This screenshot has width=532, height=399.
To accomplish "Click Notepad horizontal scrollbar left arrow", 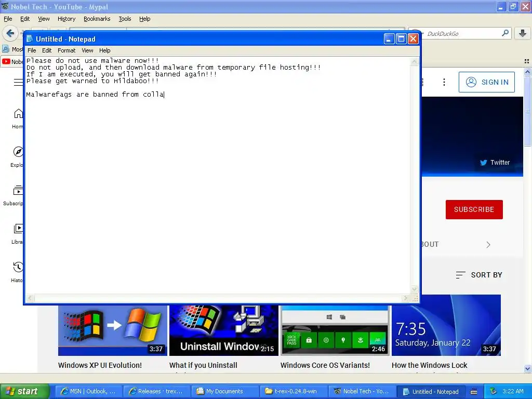I will point(30,298).
